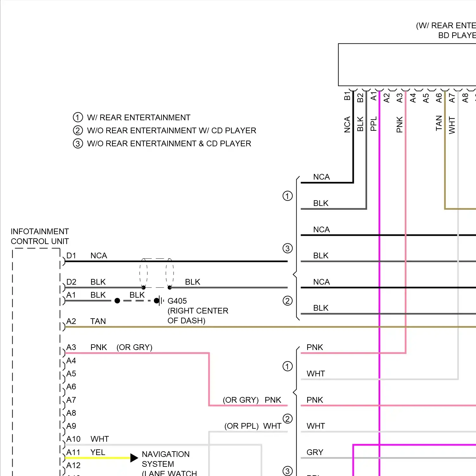476x476 pixels.
Task: Click the NAVIGATION SYSTEM label
Action: tap(166, 459)
